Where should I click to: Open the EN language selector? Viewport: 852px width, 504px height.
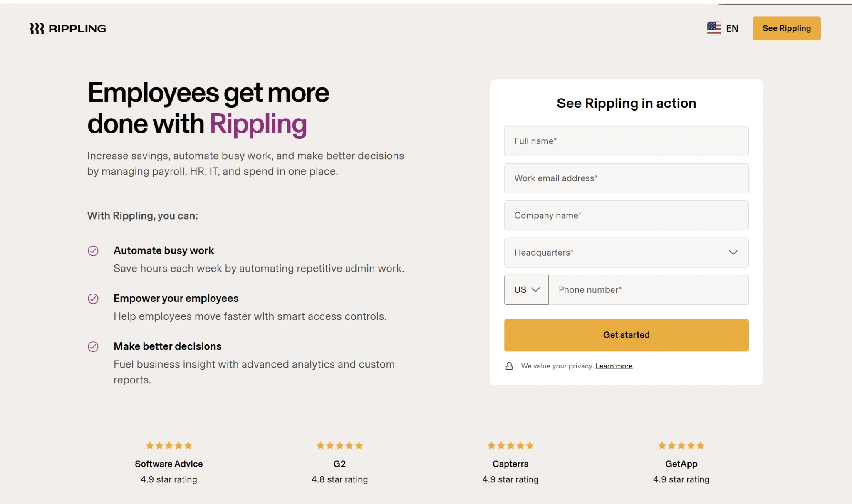[732, 28]
